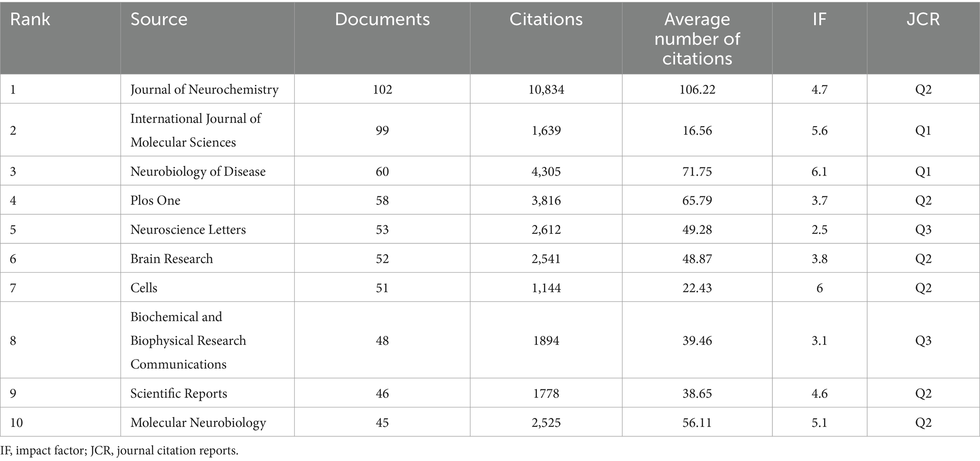The width and height of the screenshot is (980, 461).
Task: Click average citations value 16.56
Action: 697,130
